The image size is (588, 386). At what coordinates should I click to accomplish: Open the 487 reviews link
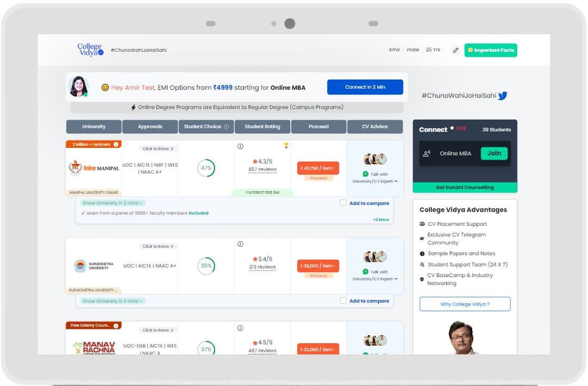point(262,351)
